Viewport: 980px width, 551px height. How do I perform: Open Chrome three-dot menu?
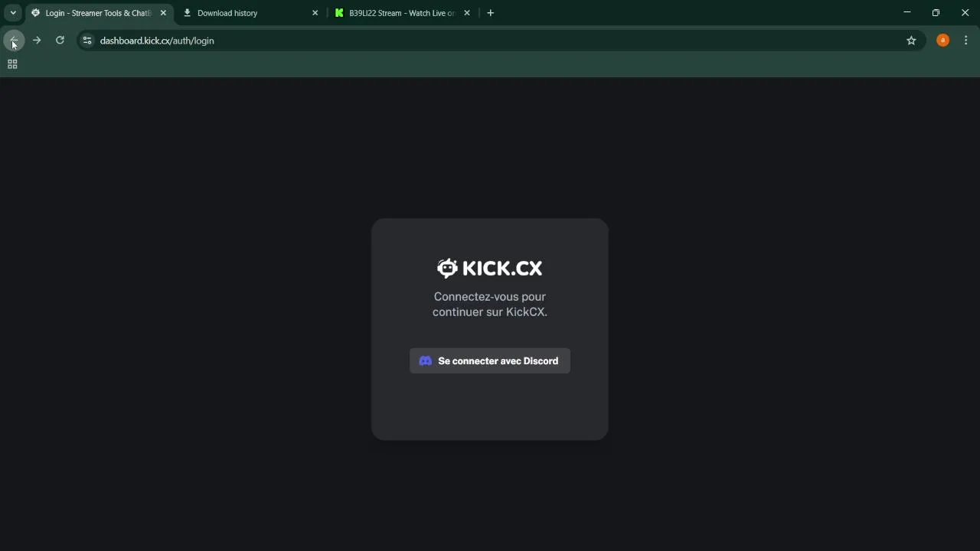(966, 41)
